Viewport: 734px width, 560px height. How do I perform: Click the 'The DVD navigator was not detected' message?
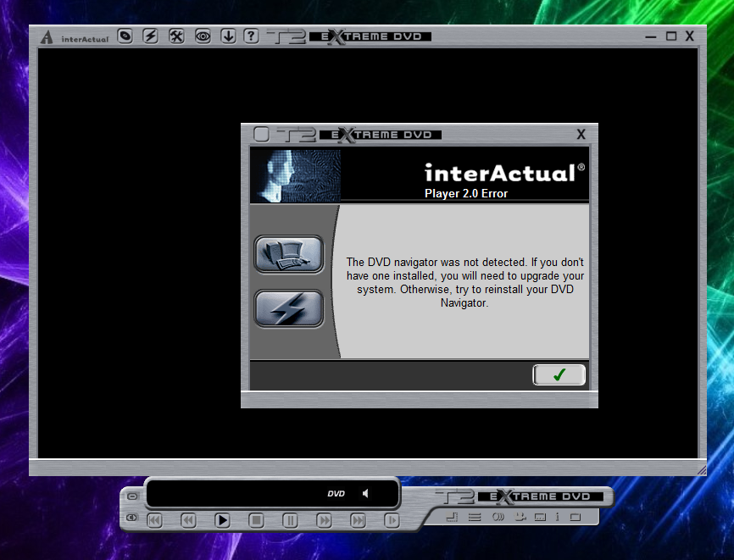[x=464, y=282]
